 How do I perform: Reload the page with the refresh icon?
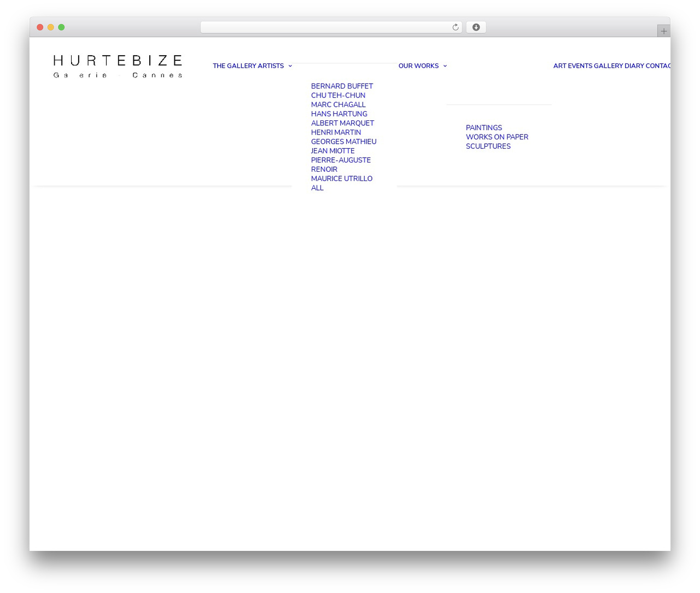pos(455,27)
